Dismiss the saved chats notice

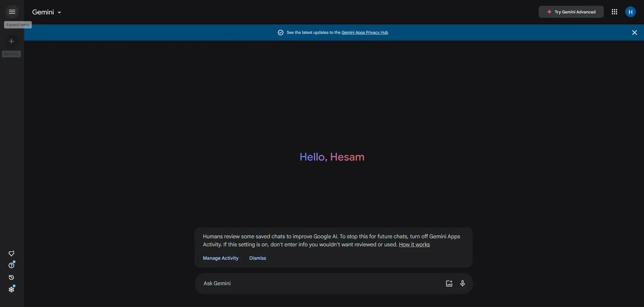pos(258,258)
